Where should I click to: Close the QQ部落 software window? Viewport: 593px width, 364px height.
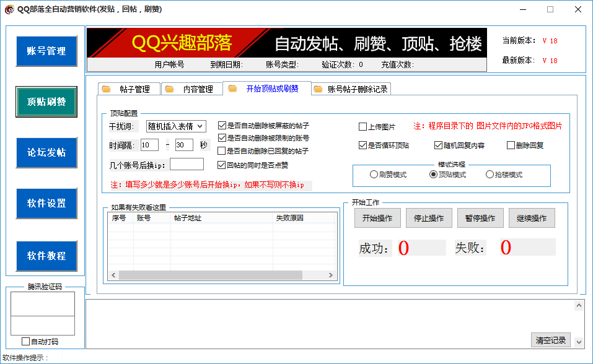tap(578, 9)
